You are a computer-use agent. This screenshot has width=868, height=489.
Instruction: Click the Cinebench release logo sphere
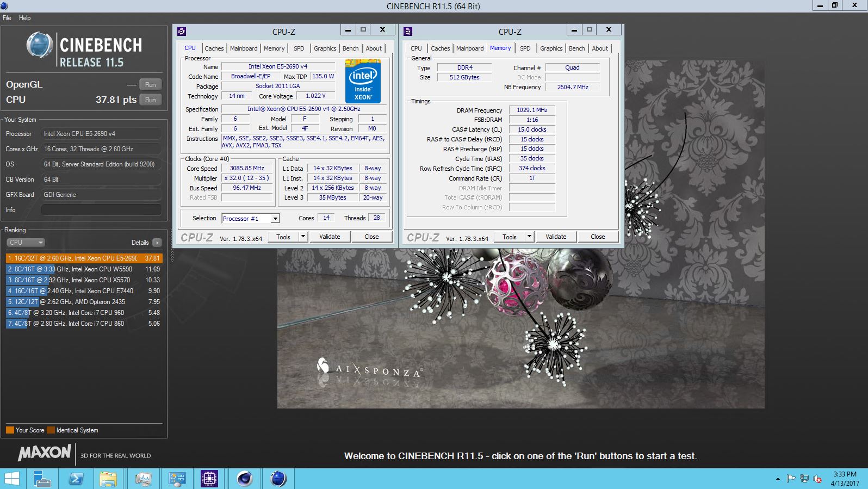[39, 46]
